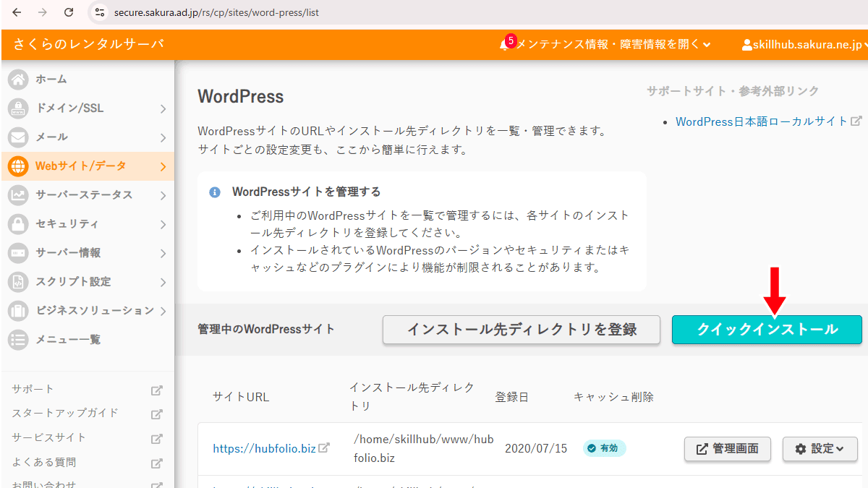Expand the ビジネスソリューション chevron

[163, 312]
